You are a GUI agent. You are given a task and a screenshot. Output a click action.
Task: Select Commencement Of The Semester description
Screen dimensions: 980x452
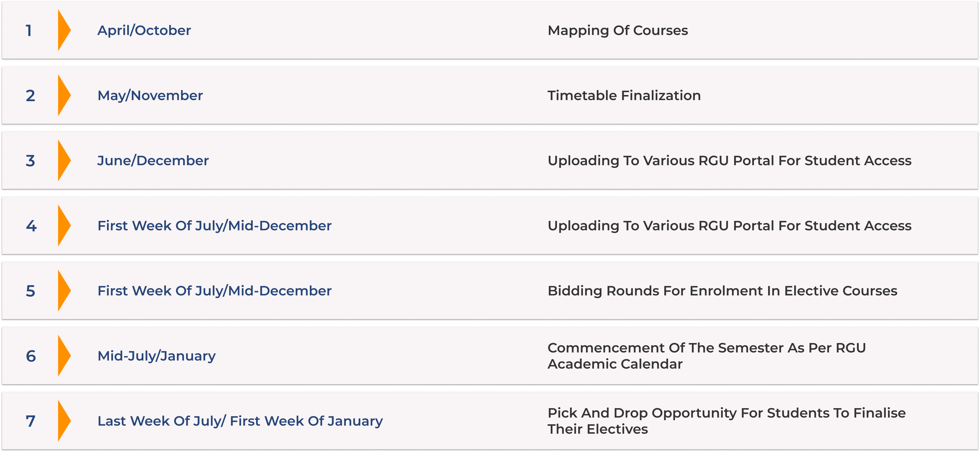pos(706,356)
